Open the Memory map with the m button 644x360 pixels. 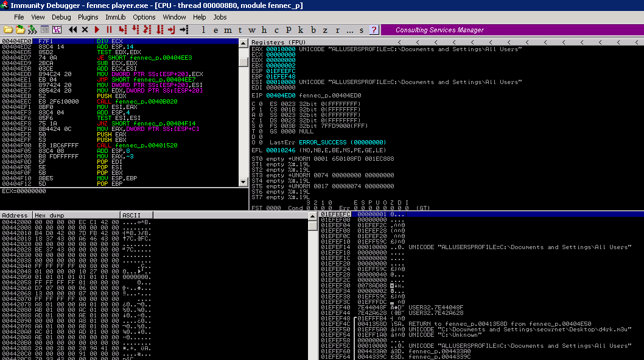point(228,30)
